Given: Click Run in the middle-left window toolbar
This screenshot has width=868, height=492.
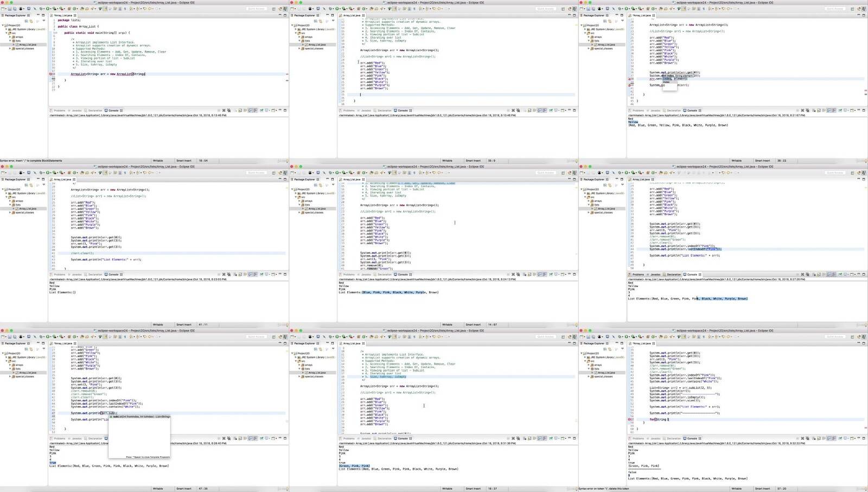Looking at the screenshot, I should (x=48, y=172).
